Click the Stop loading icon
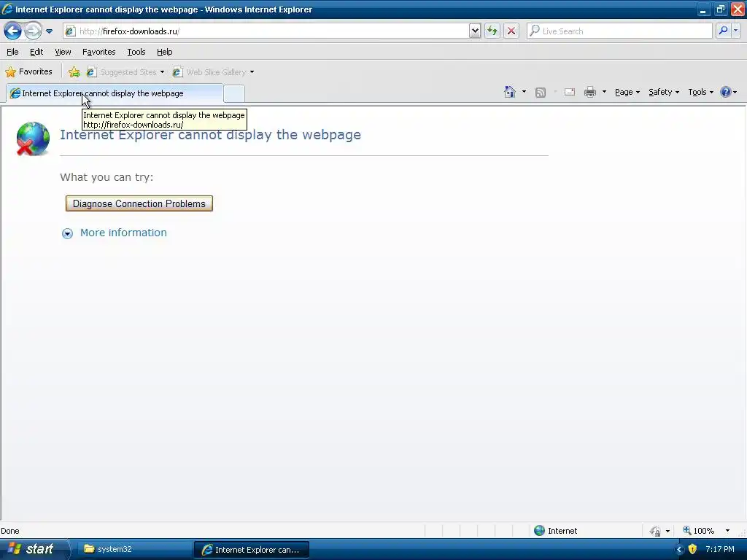Image resolution: width=747 pixels, height=560 pixels. (511, 31)
